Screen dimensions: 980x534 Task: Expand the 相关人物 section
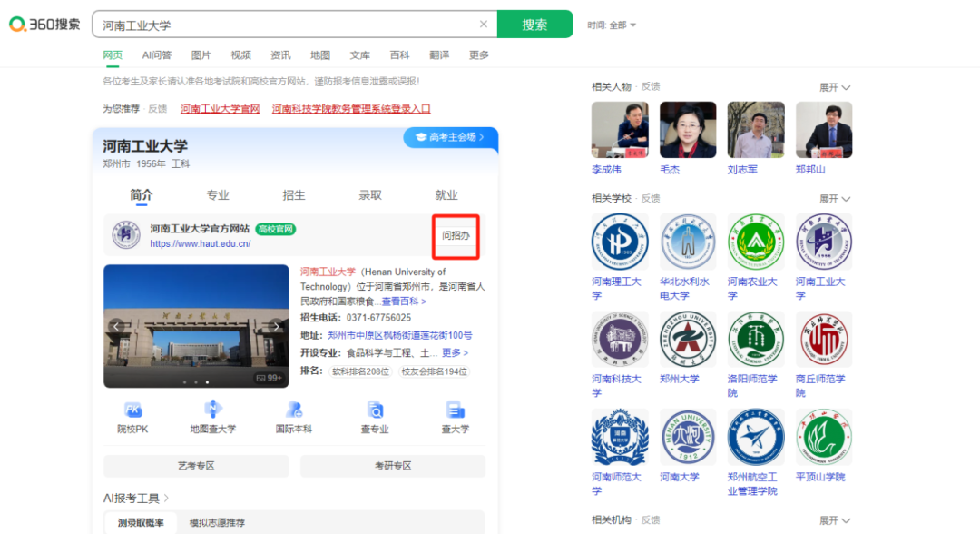coord(835,87)
